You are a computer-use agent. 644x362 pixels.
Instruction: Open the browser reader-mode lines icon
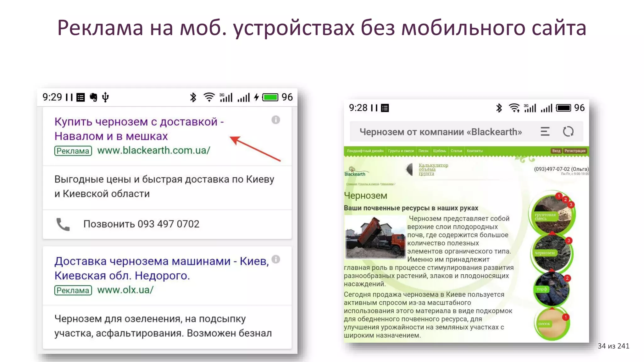[x=545, y=131]
